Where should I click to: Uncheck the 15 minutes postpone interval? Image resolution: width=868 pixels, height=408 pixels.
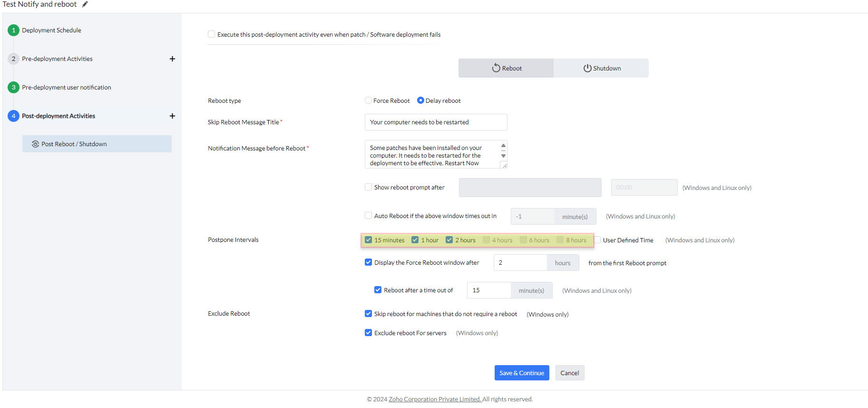(368, 240)
